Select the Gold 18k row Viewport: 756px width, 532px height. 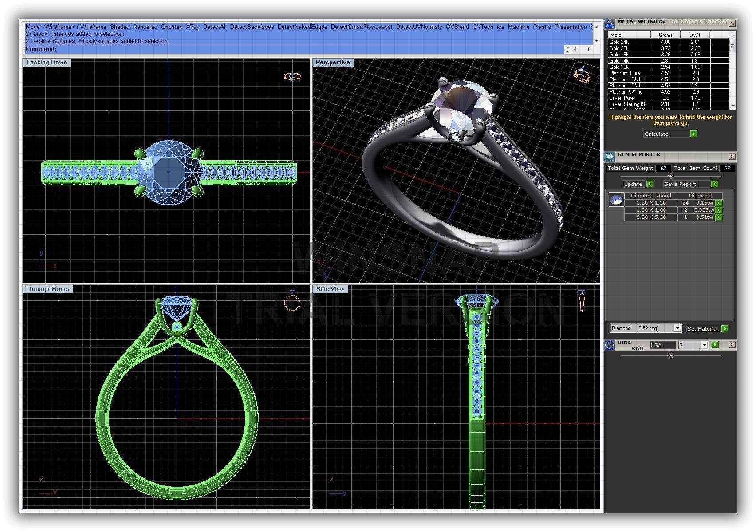(668, 55)
